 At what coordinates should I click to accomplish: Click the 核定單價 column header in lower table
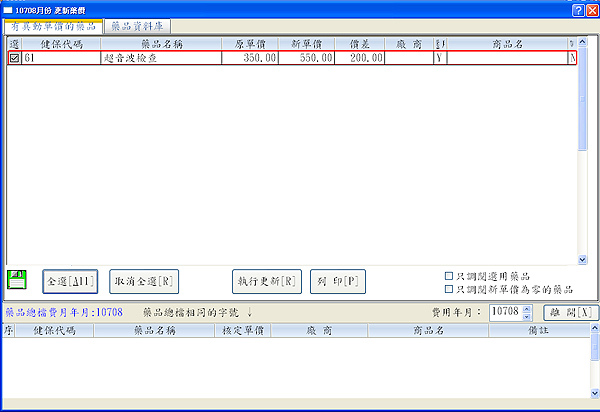244,329
